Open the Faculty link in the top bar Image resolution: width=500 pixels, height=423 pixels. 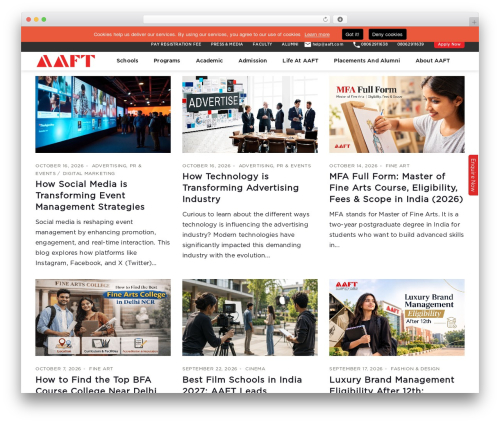point(262,44)
